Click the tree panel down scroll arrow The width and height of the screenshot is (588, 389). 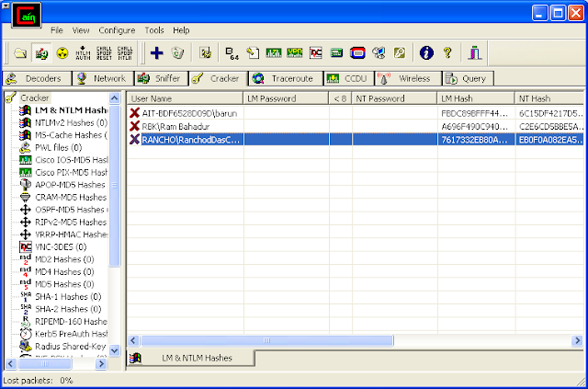click(114, 350)
